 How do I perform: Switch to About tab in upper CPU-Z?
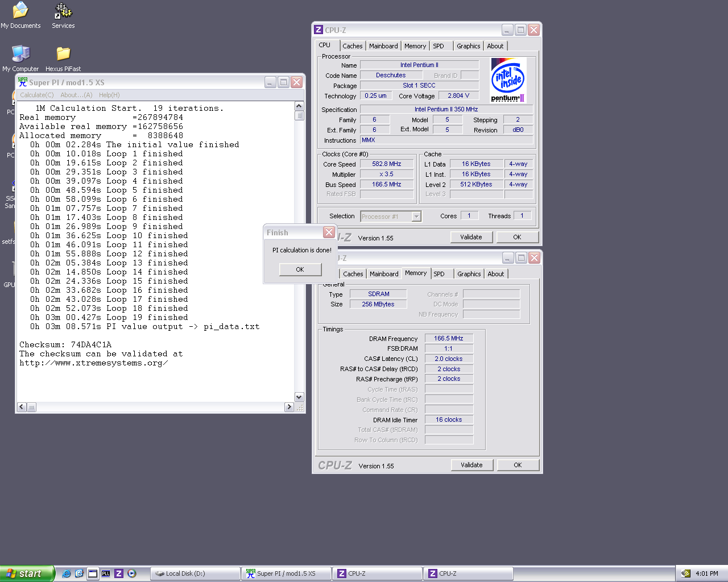(495, 46)
